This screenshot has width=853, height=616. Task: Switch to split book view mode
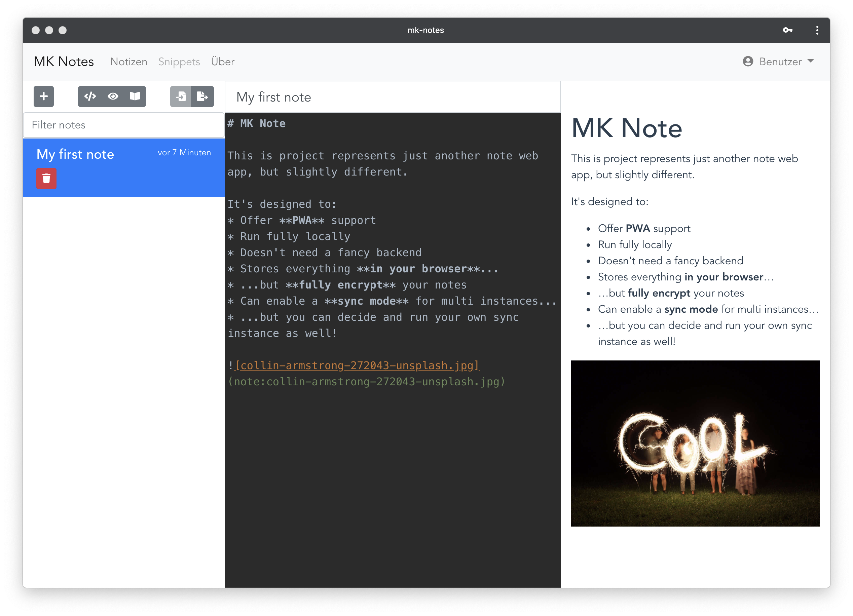click(x=135, y=97)
